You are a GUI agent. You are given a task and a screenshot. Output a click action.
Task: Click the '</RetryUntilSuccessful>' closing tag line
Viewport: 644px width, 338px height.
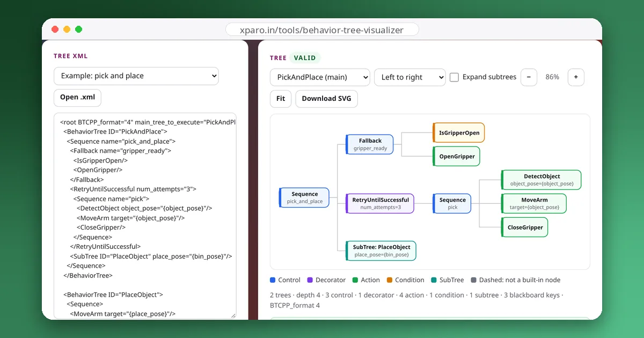(x=105, y=247)
